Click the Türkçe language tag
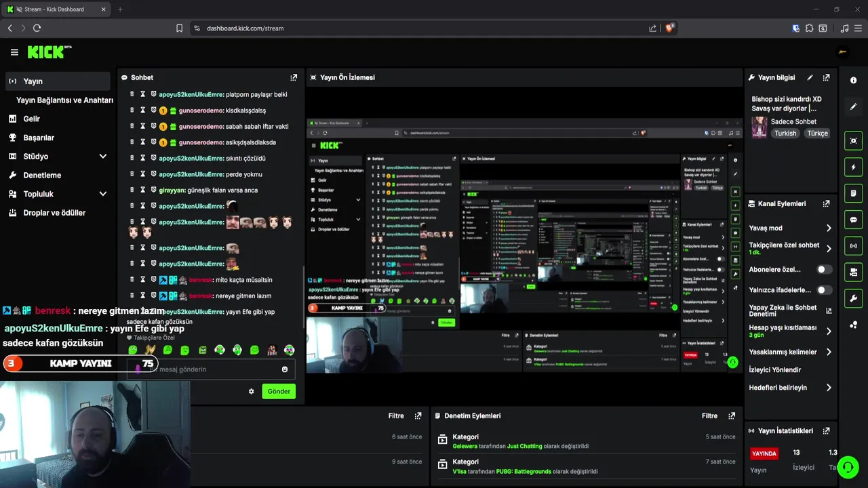Viewport: 868px width, 488px height. (x=817, y=134)
